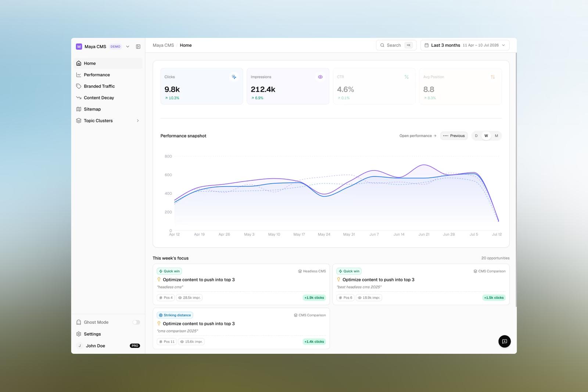Click the +1.4k clicks badge

coord(314,342)
